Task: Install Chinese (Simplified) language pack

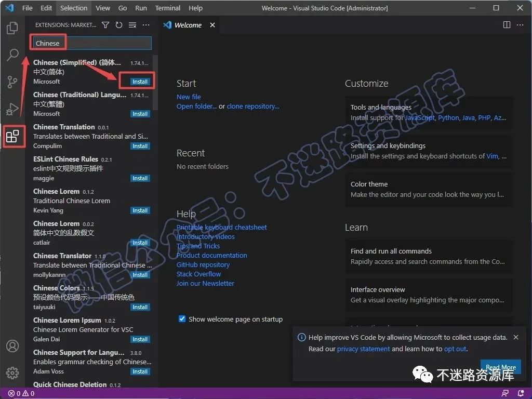Action: (140, 82)
